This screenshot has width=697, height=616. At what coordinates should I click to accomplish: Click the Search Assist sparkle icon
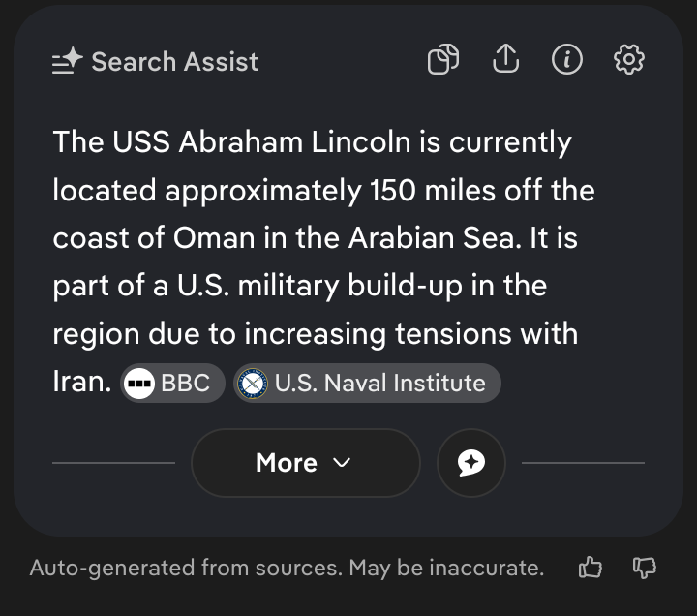[67, 62]
